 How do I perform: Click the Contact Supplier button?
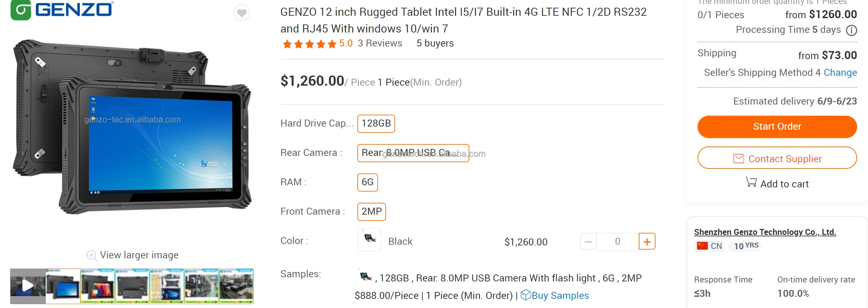pos(777,158)
